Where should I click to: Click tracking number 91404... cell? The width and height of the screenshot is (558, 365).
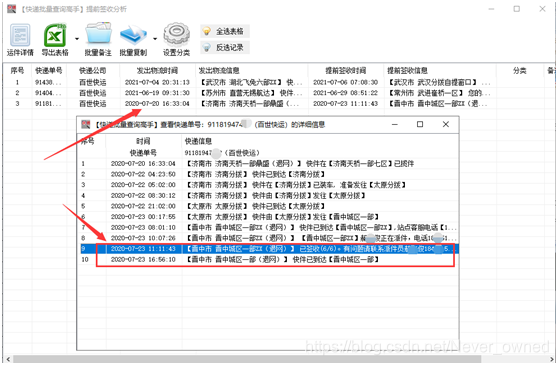tap(48, 93)
